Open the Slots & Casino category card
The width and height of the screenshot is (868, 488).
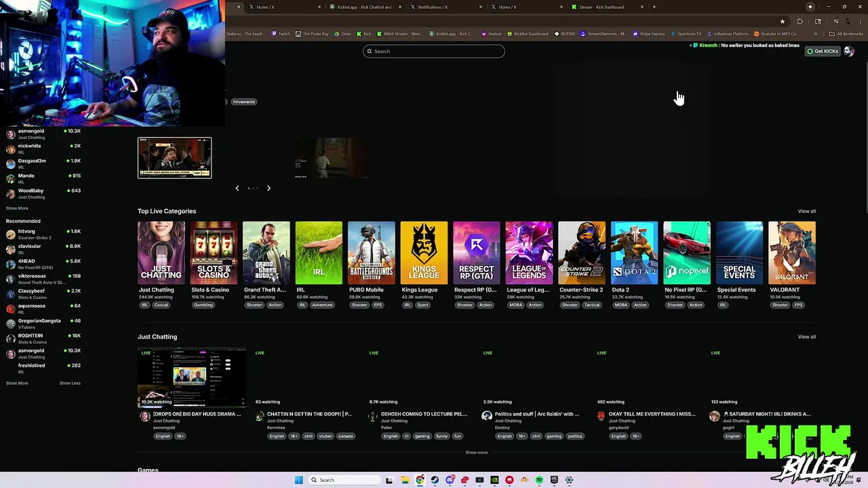pyautogui.click(x=214, y=253)
